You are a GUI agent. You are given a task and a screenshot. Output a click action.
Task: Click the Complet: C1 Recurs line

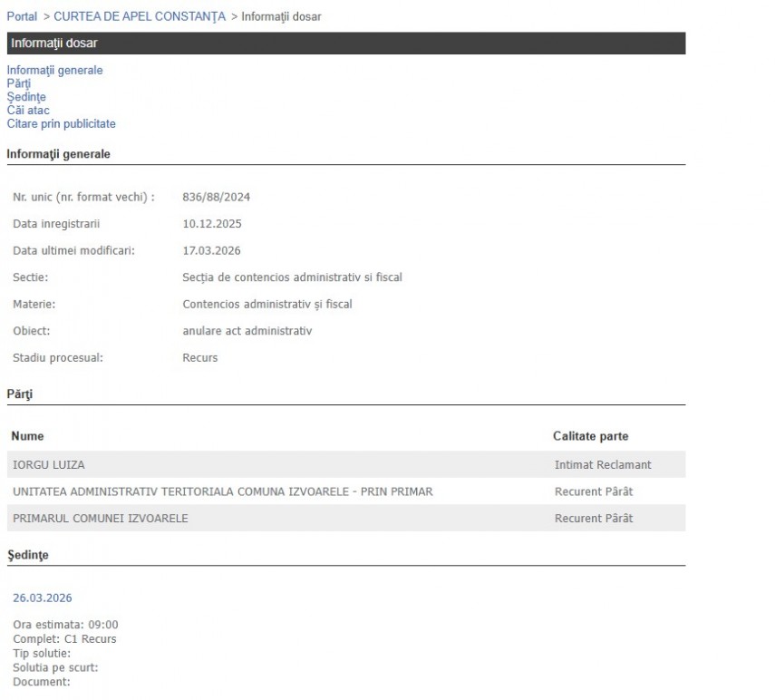(x=64, y=639)
